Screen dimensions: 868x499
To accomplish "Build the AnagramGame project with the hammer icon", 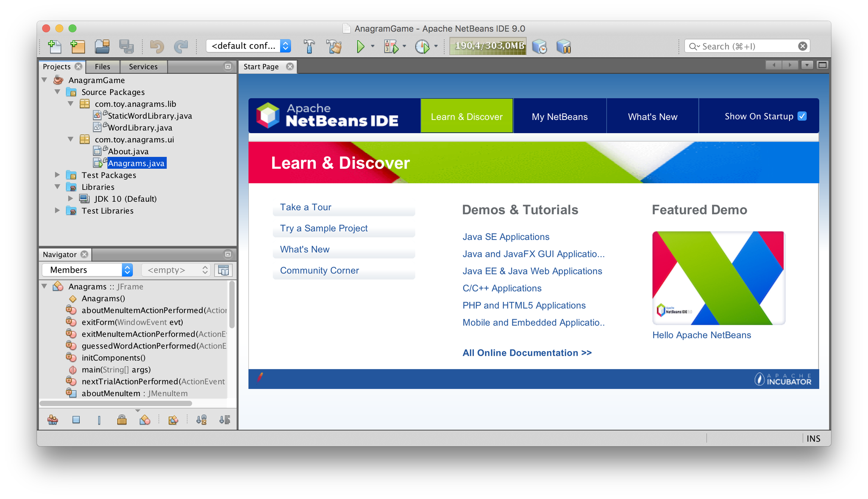I will click(x=310, y=47).
